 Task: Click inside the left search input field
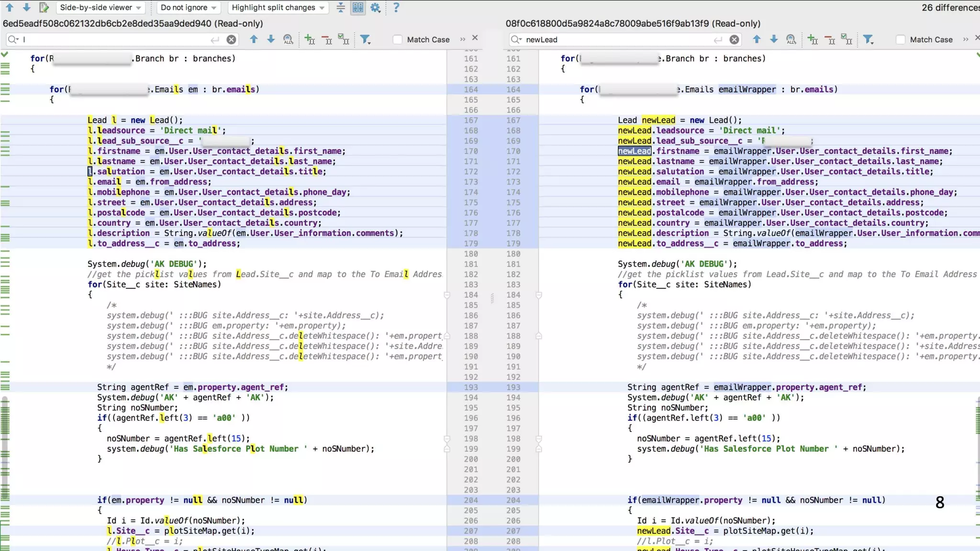(x=115, y=39)
